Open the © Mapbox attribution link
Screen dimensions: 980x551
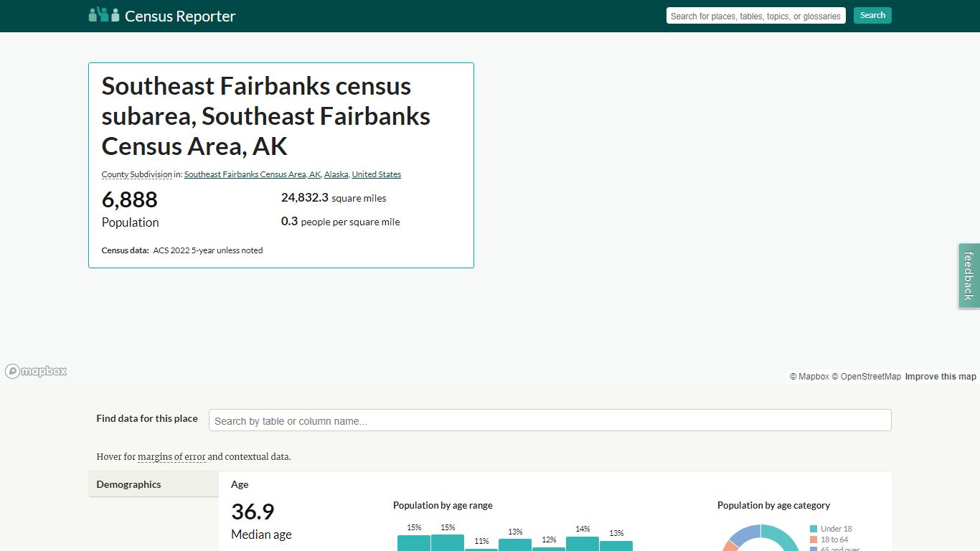point(809,377)
